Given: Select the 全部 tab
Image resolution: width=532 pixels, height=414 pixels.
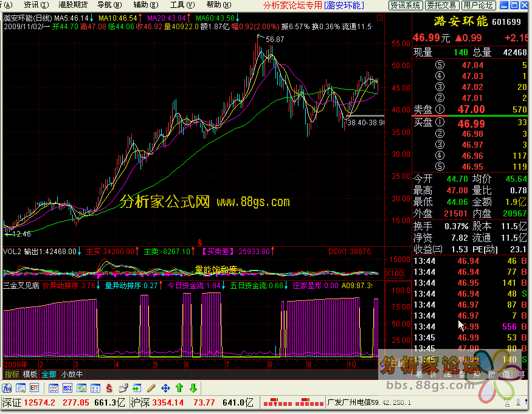Looking at the screenshot, I should [x=49, y=374].
